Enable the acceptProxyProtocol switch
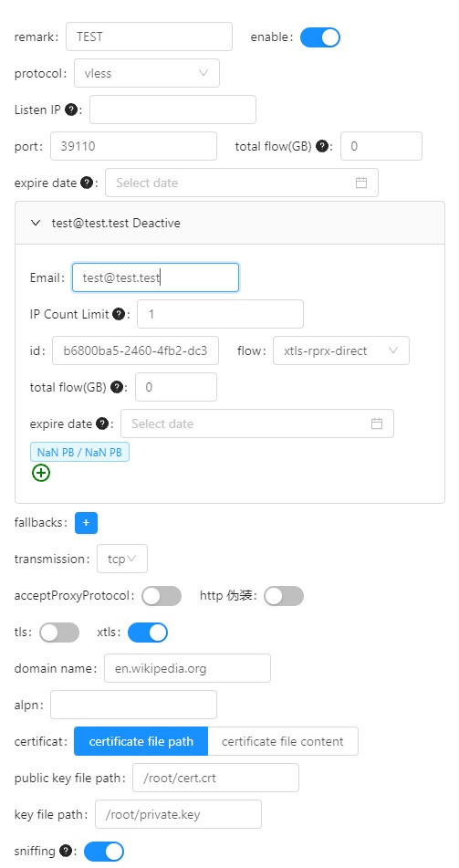The height and width of the screenshot is (868, 459). 162,596
